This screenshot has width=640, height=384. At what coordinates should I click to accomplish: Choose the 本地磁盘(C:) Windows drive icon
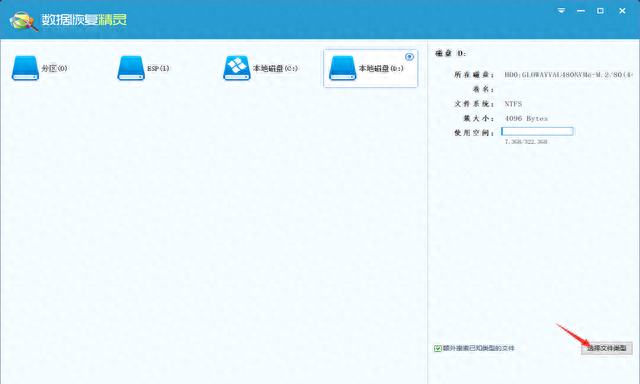point(237,68)
